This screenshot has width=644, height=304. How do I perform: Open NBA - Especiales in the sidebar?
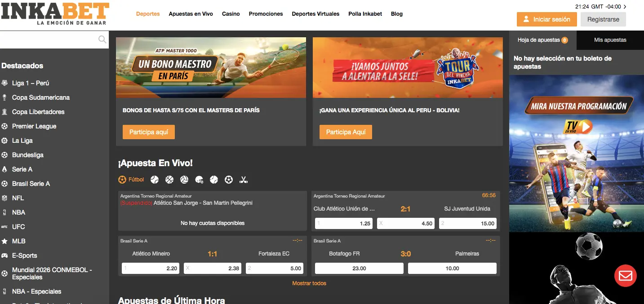[37, 291]
